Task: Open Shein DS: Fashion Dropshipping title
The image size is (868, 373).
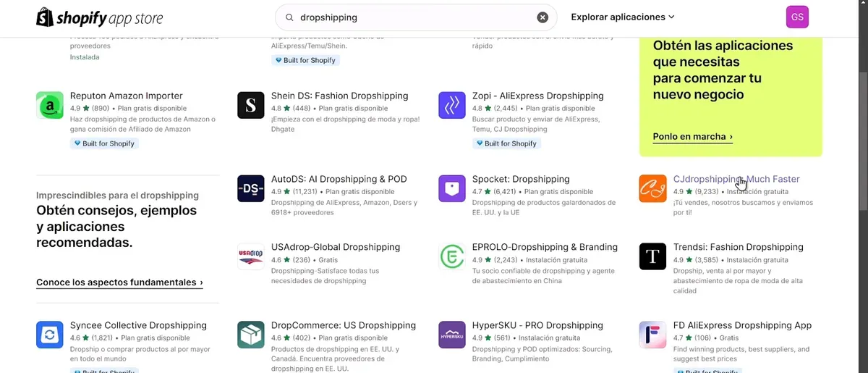Action: (x=340, y=96)
